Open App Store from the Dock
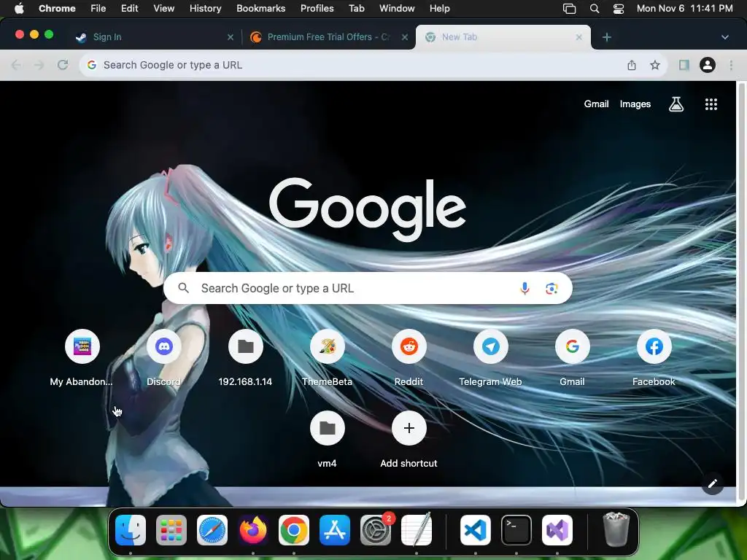747x560 pixels. click(335, 530)
